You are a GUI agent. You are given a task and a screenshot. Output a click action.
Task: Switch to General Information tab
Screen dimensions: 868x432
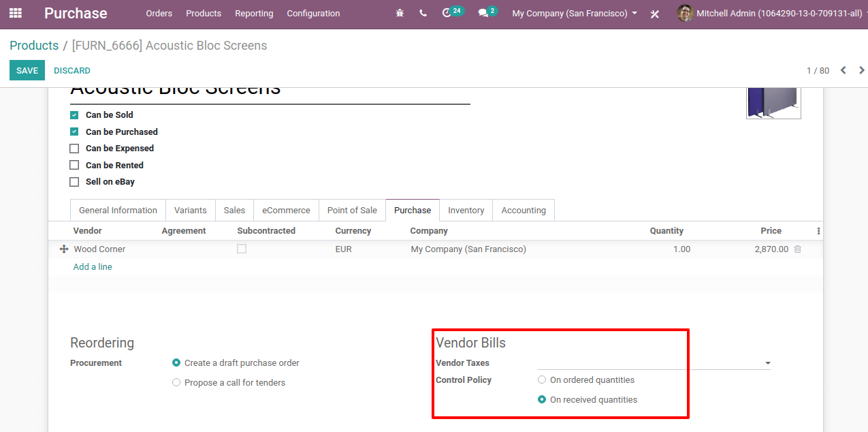(118, 211)
